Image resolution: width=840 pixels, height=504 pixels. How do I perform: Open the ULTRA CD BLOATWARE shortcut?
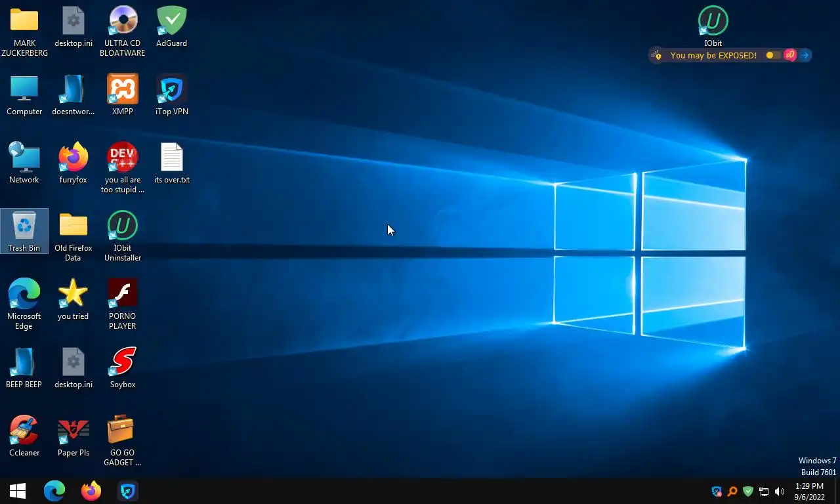pyautogui.click(x=123, y=31)
